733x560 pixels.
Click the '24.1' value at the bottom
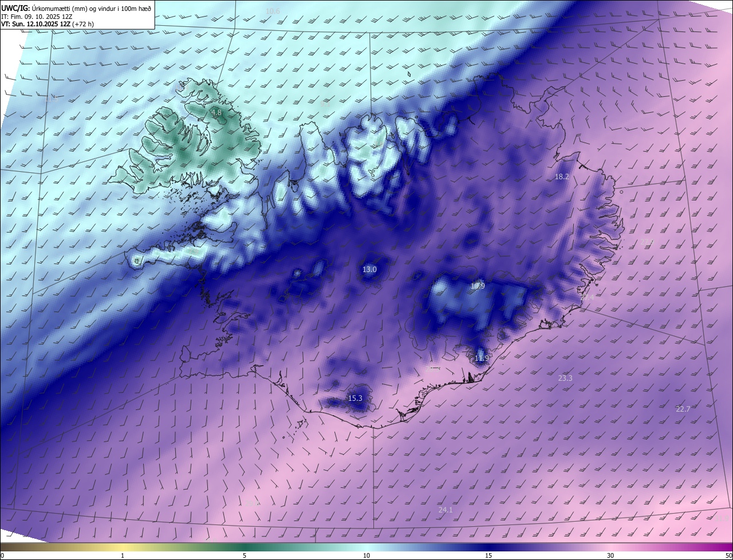coord(446,510)
